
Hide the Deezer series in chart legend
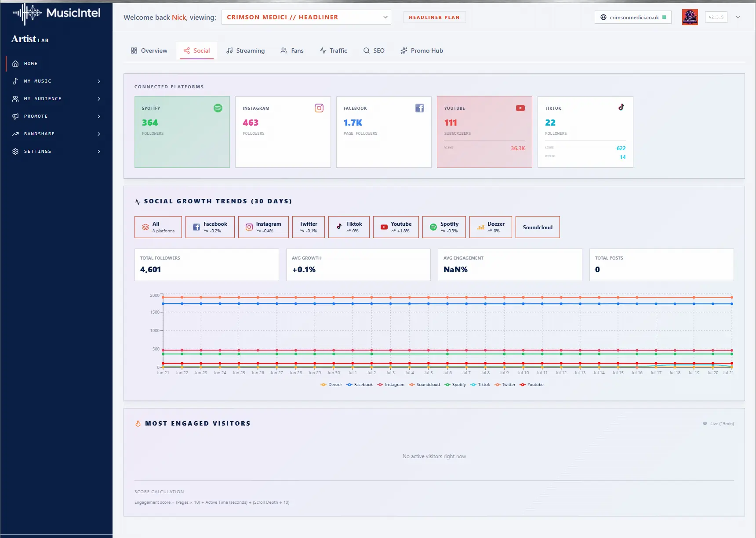[331, 385]
